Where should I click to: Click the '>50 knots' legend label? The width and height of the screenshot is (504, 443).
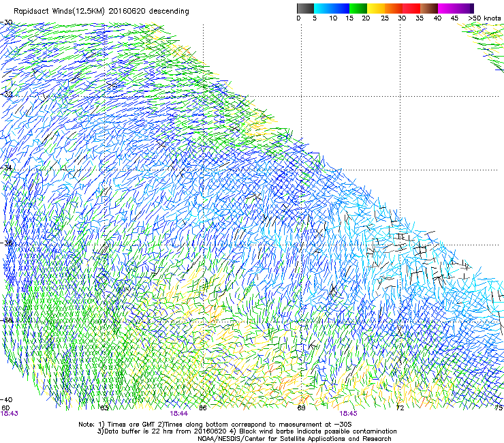coord(484,18)
